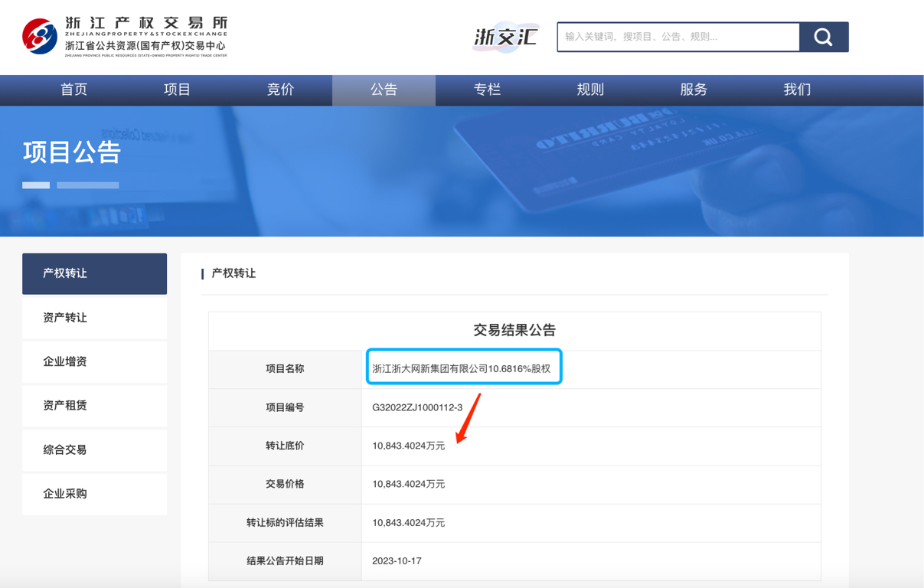
Task: Select 资产租赁 in the sidebar
Action: (x=94, y=406)
